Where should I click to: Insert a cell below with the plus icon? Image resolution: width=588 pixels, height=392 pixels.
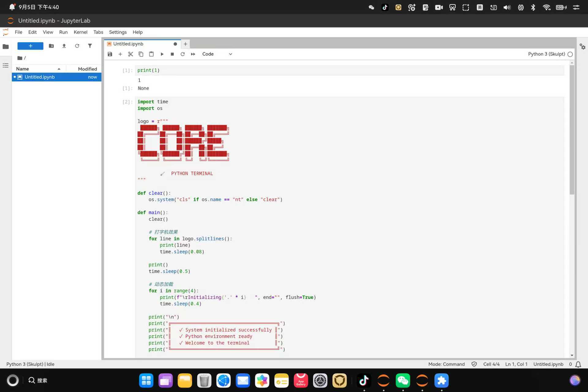120,54
